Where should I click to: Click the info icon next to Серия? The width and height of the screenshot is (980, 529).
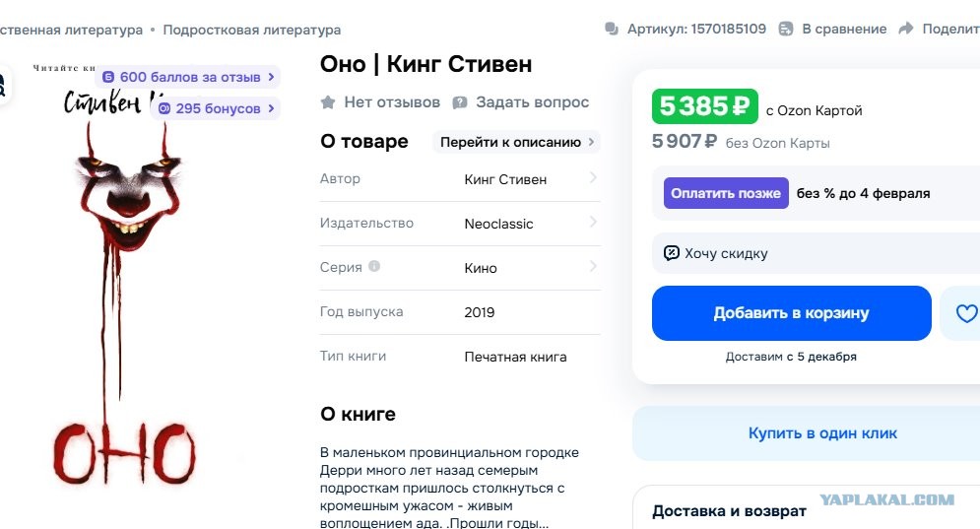click(373, 266)
